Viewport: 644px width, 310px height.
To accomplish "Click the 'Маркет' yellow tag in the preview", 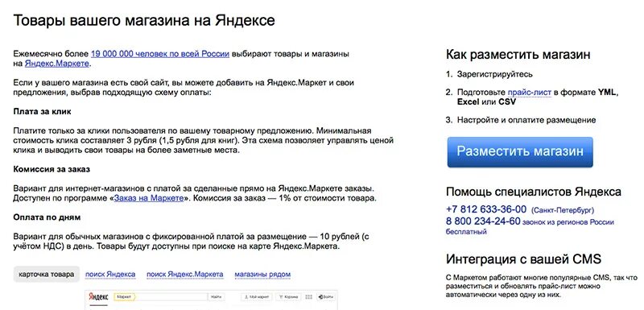I will click(x=125, y=297).
